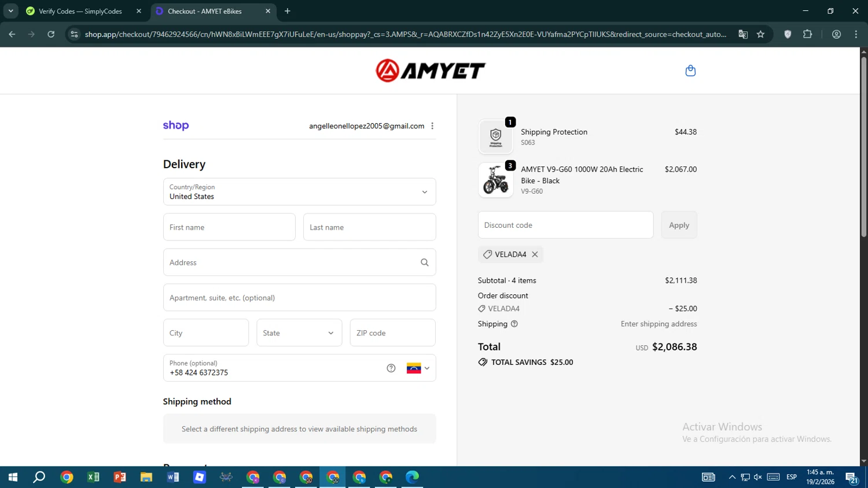
Task: Click the angelleonellopez2005@gmail.com email
Action: pos(366,126)
